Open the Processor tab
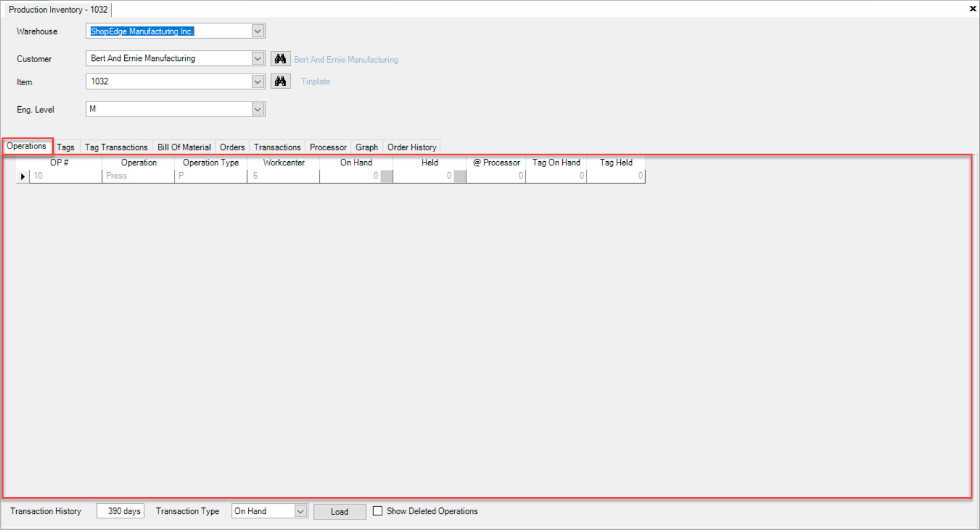The width and height of the screenshot is (980, 530). pos(328,147)
